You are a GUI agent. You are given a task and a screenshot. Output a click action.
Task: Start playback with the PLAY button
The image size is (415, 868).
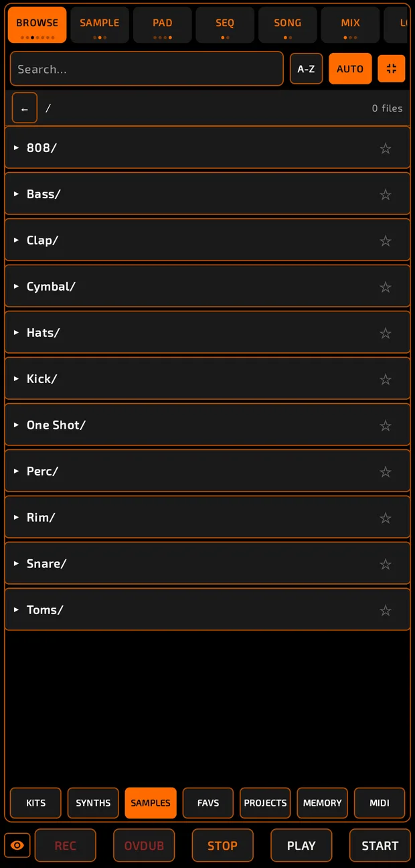[x=301, y=845]
